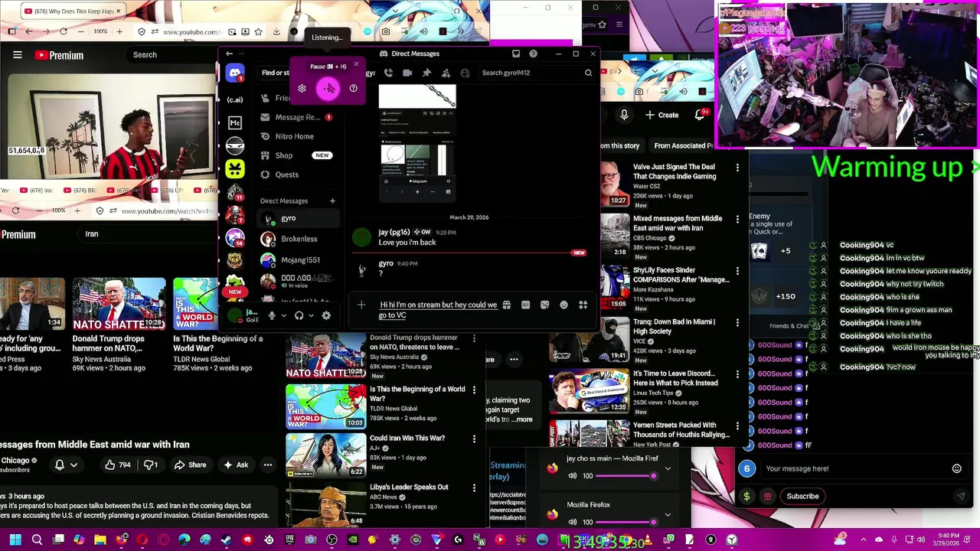Screen dimensions: 980x551
Task: Open emoji picker in stream chat box
Action: pos(956,468)
